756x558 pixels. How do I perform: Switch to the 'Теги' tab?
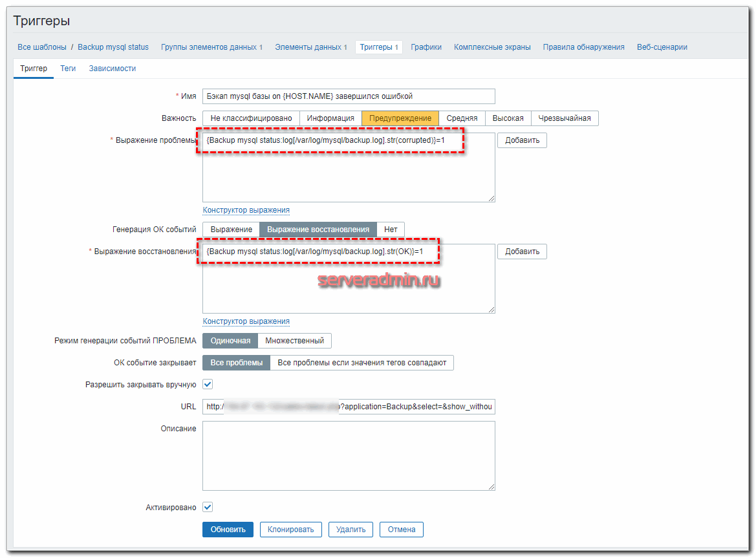[68, 69]
